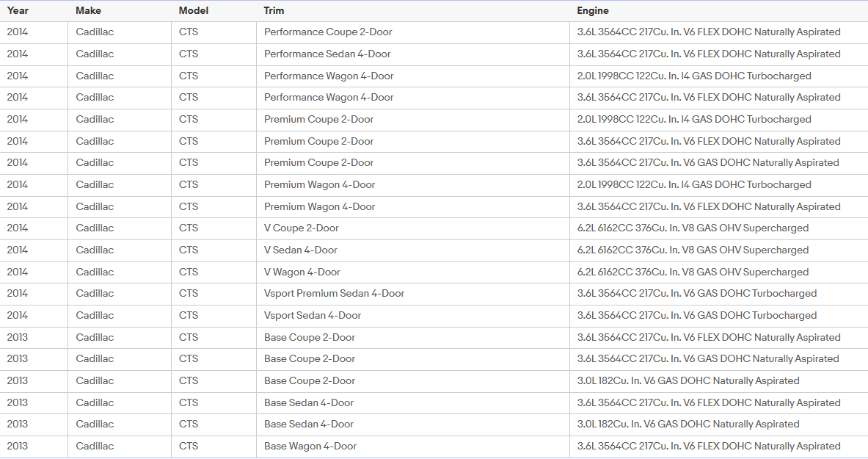Click Cadillac in the Base Wagon 4-Door row

(95, 447)
